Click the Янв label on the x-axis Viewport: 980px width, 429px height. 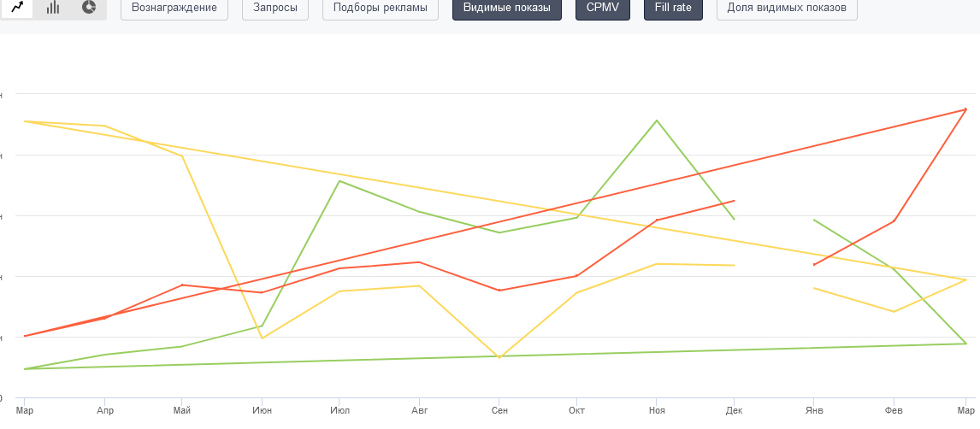[816, 411]
